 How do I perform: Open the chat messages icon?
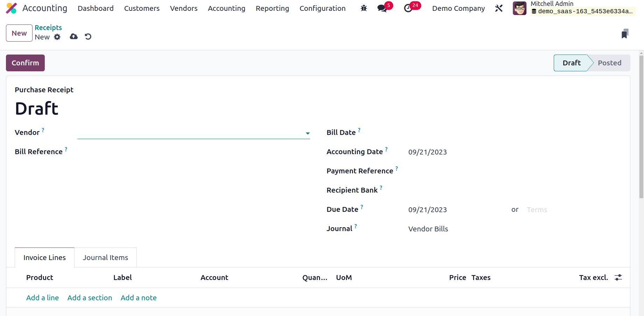(x=382, y=8)
